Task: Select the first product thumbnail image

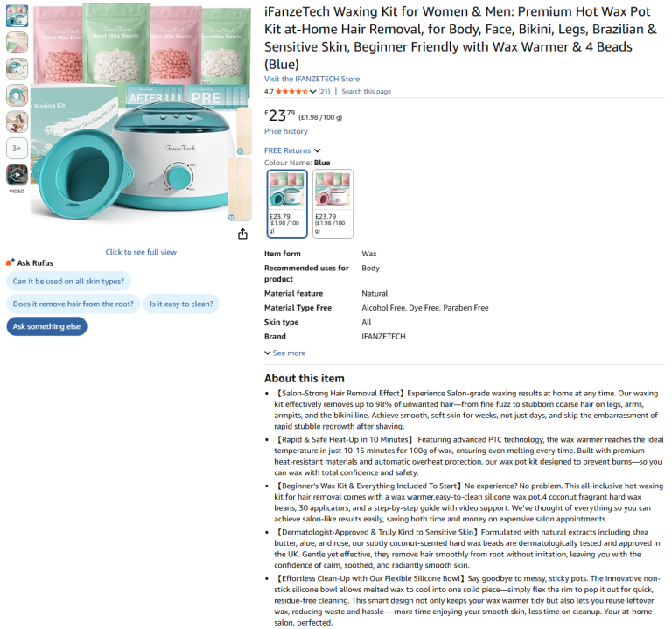Action: coord(17,16)
